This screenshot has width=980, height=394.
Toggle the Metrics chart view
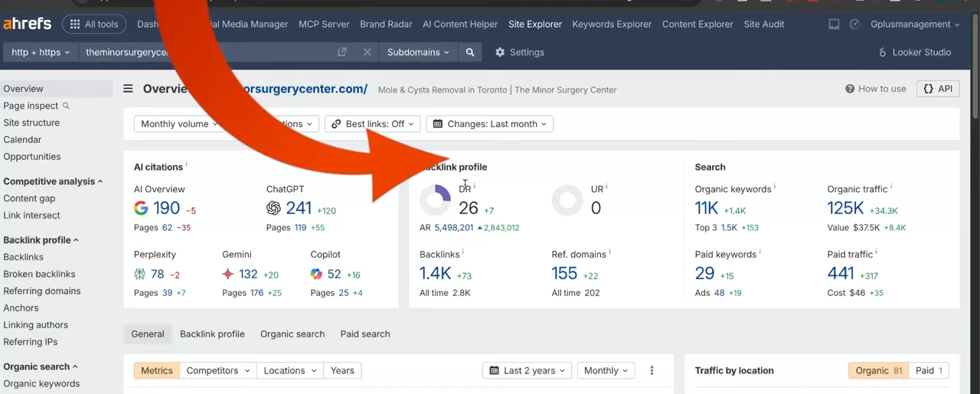coord(157,370)
